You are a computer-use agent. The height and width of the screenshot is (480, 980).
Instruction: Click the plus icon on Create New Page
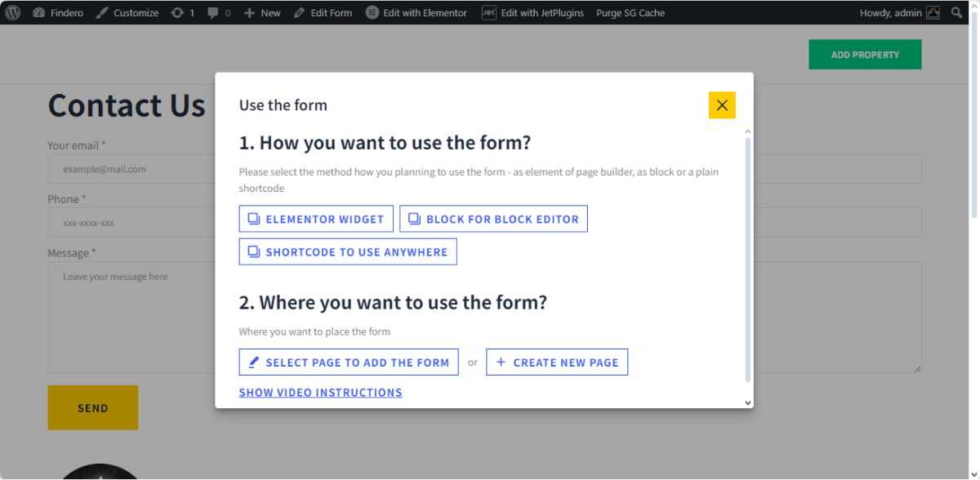(x=501, y=362)
